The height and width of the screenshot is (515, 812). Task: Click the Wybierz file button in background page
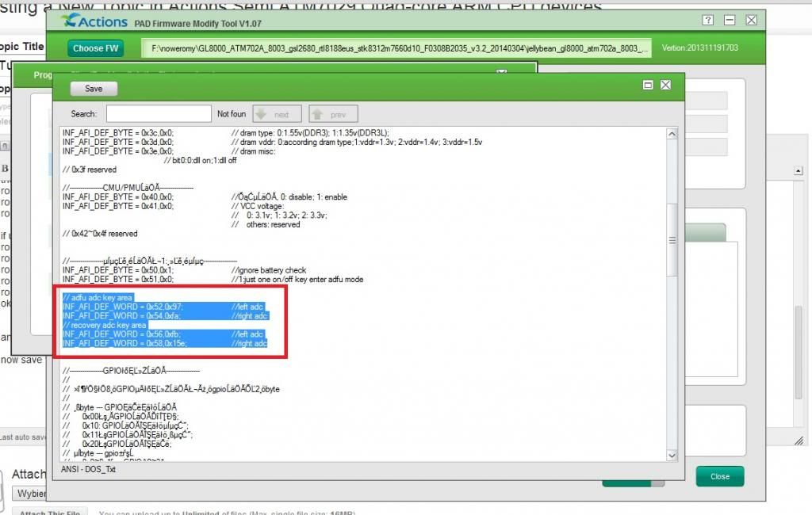point(30,494)
